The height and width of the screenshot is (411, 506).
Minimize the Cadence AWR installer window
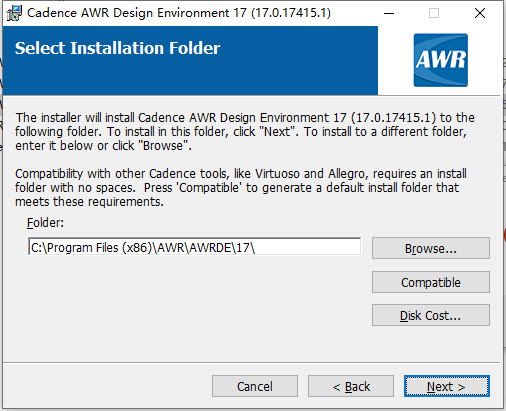(x=389, y=13)
